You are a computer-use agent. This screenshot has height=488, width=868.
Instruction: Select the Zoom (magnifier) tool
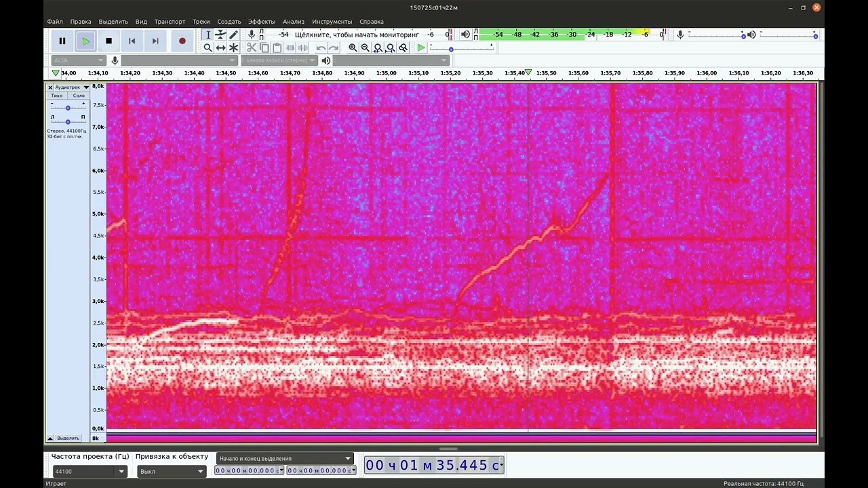(x=208, y=47)
